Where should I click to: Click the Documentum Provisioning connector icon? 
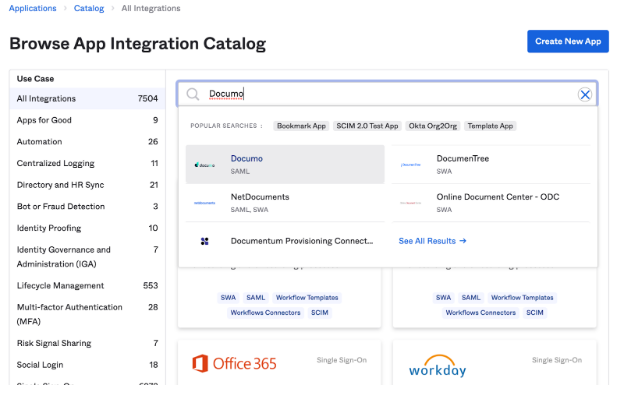coord(205,241)
